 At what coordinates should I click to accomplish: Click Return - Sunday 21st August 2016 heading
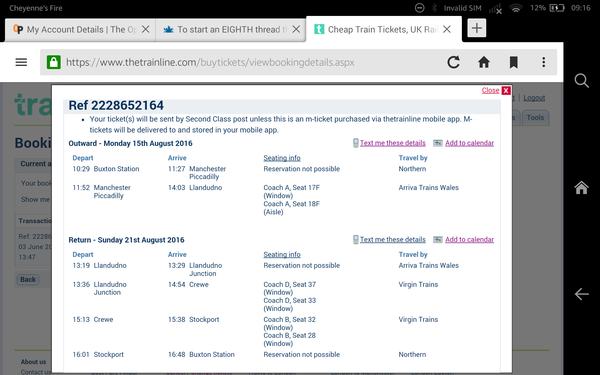[x=126, y=240]
